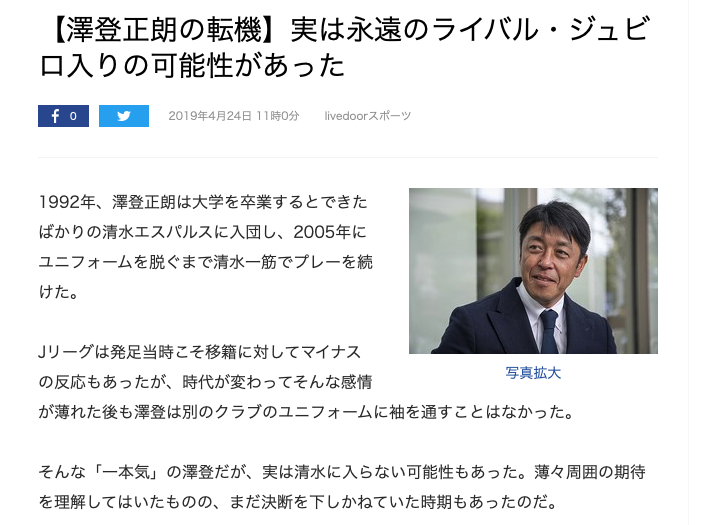The height and width of the screenshot is (525, 702).
Task: Tweet article using the Twitter bird icon
Action: coord(124,116)
